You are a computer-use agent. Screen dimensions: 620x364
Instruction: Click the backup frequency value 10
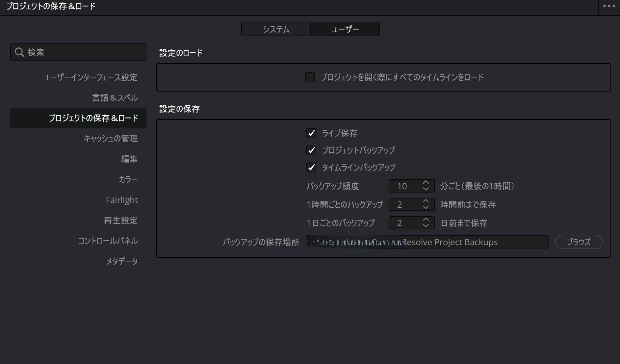coord(402,186)
